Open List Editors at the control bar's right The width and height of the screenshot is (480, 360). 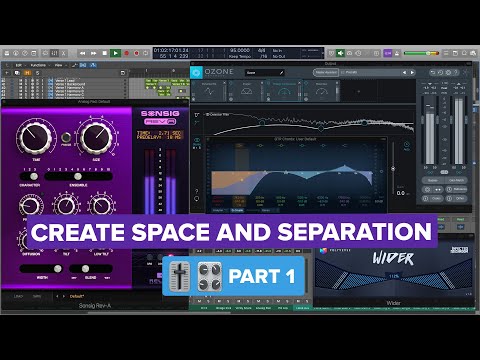point(446,53)
